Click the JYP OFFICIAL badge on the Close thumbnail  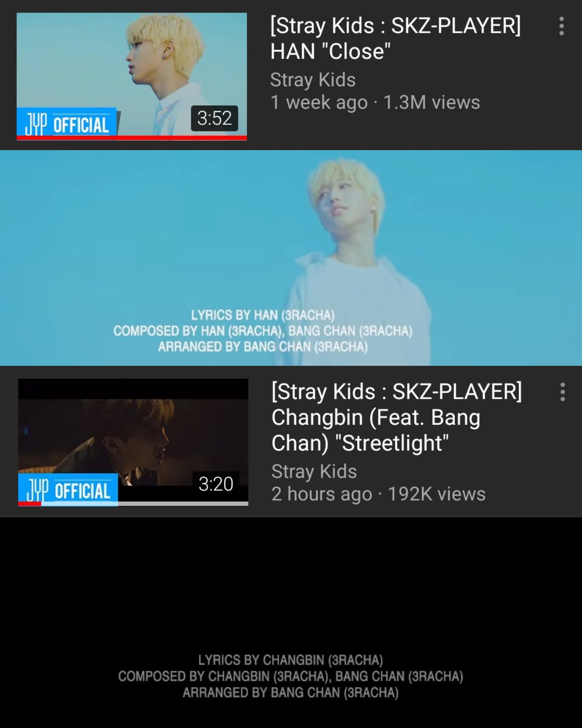pyautogui.click(x=67, y=122)
